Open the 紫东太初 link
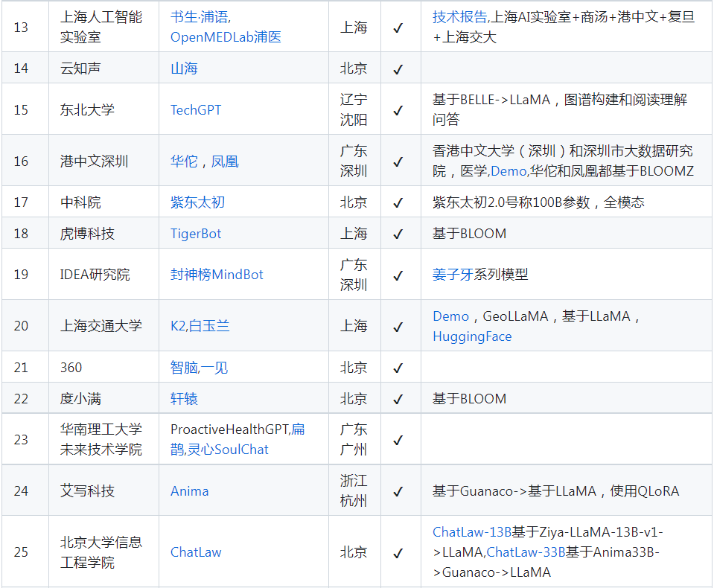The image size is (714, 588). point(197,202)
